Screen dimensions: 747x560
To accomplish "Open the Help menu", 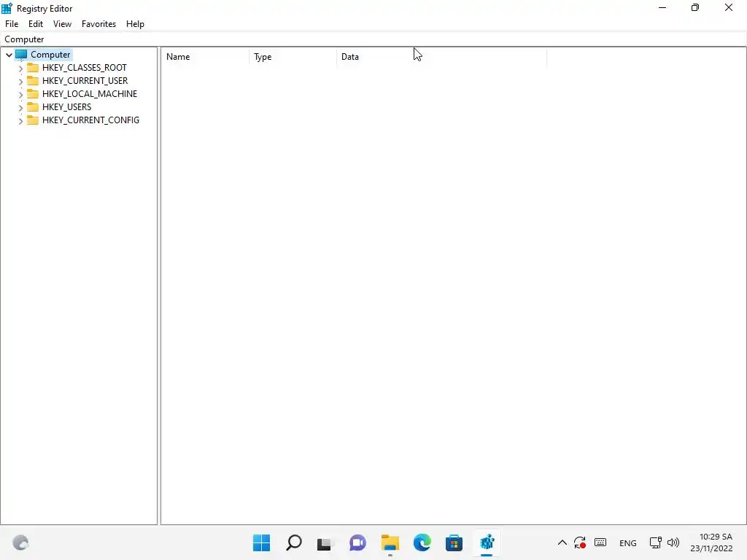I will coord(135,24).
